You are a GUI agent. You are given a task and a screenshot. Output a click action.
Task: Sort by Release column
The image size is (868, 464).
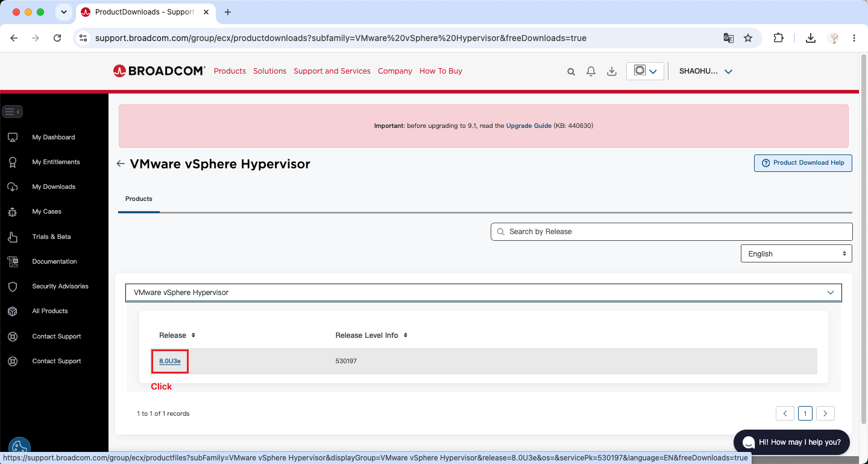177,335
